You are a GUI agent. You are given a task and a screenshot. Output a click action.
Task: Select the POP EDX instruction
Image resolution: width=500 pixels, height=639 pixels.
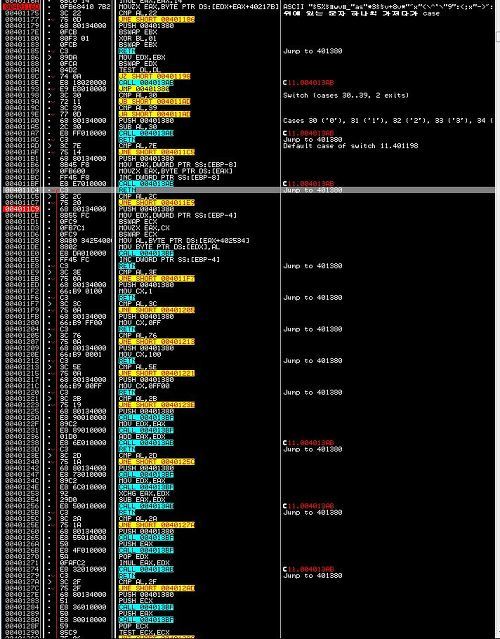[132, 556]
